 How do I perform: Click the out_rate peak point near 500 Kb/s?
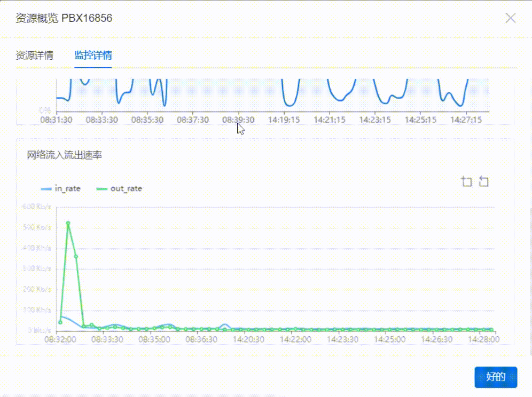tap(68, 223)
